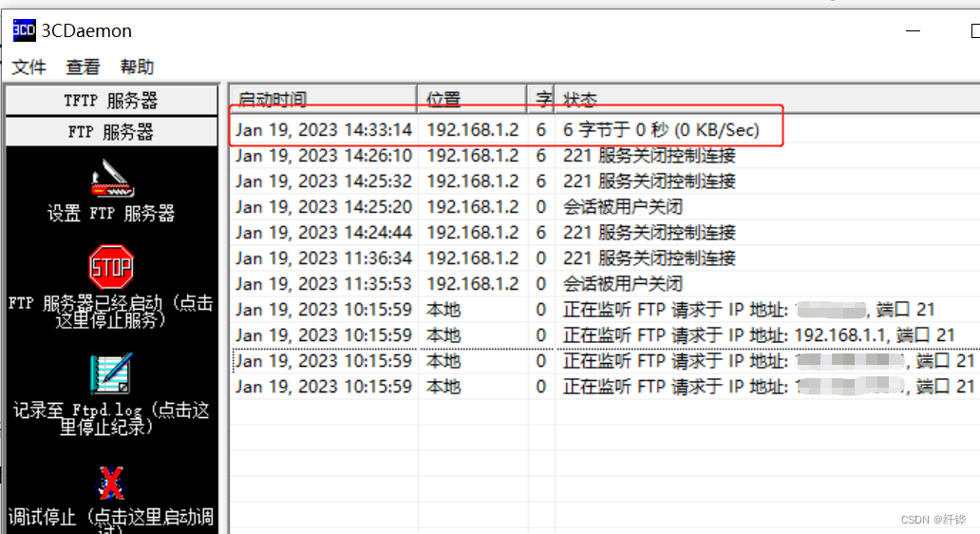980x534 pixels.
Task: Sort by the 状态 column header
Action: coord(767,99)
